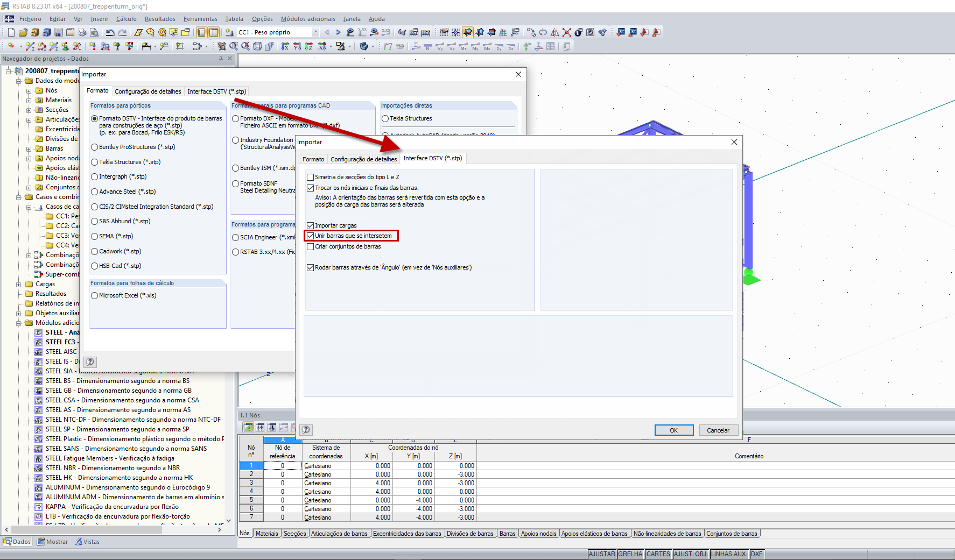955x560 pixels.
Task: Click the mirror tool icon
Action: click(x=555, y=32)
